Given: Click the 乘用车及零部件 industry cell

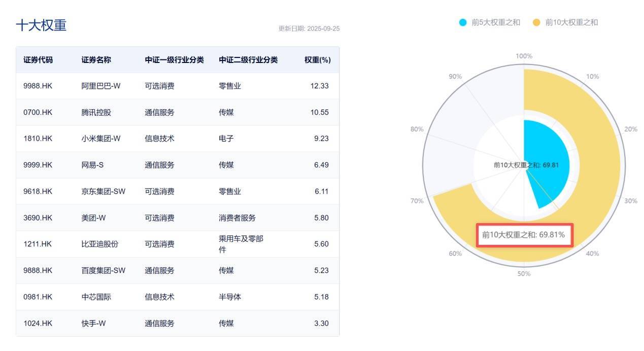Looking at the screenshot, I should coord(241,244).
